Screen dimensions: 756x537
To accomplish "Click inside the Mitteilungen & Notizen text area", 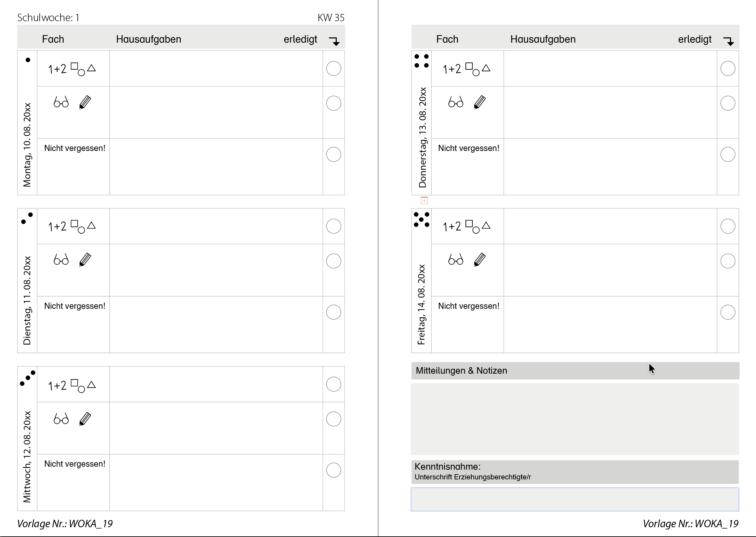I will tap(575, 419).
